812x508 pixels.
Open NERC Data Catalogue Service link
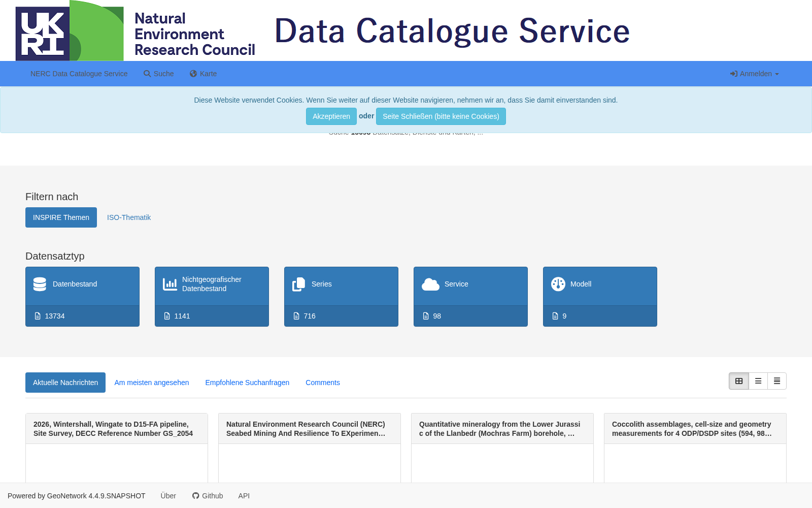(x=79, y=74)
